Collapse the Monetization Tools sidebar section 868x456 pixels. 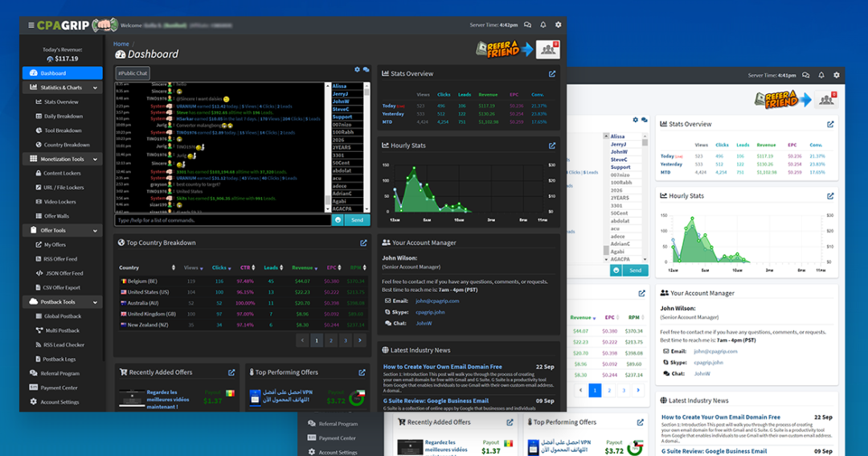click(96, 159)
